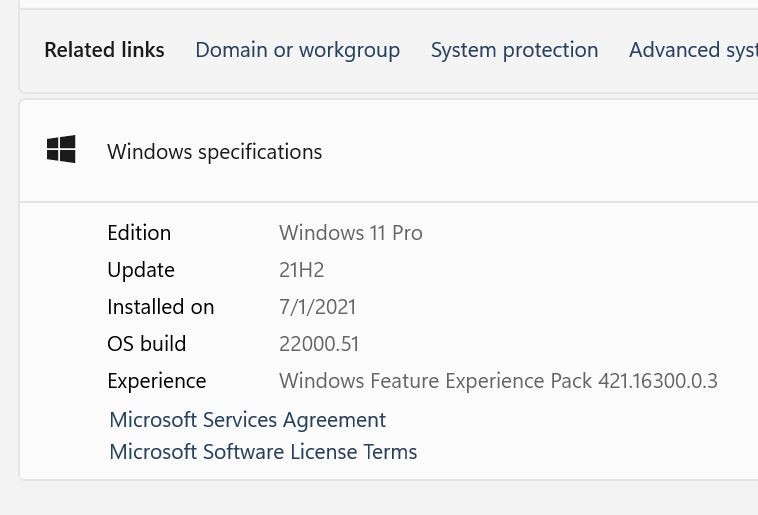Click the Experience field label
This screenshot has width=758, height=515.
point(157,381)
